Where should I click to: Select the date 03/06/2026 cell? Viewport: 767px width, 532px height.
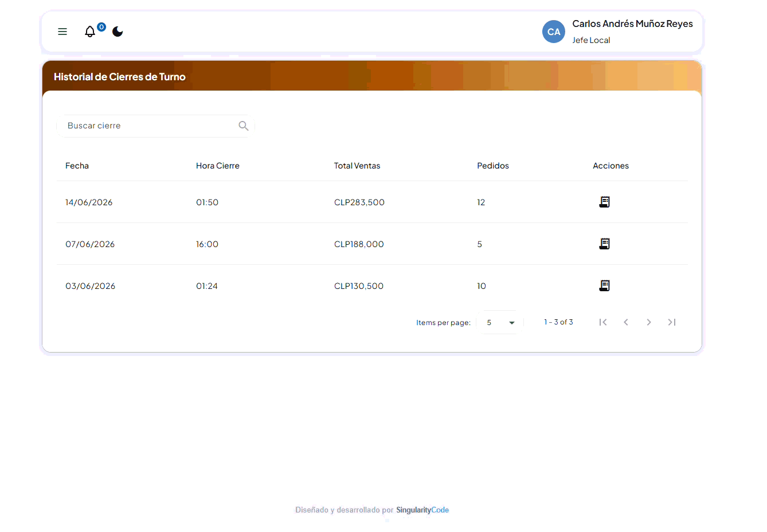[x=90, y=286]
